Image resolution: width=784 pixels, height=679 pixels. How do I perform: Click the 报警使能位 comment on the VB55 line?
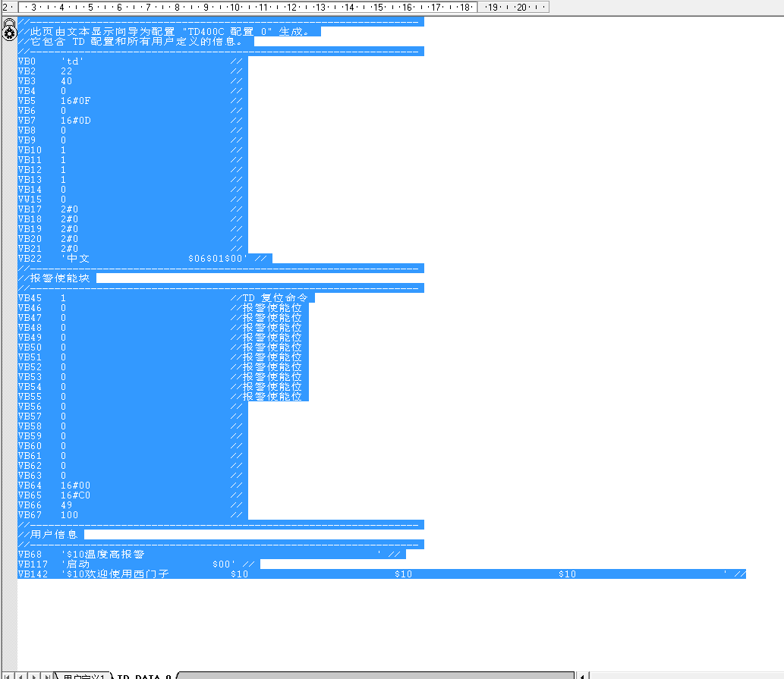(x=272, y=397)
